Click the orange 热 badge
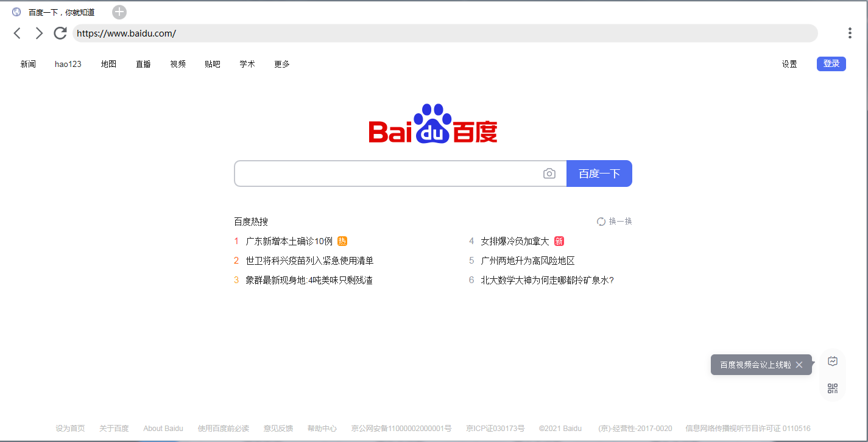 [x=342, y=241]
